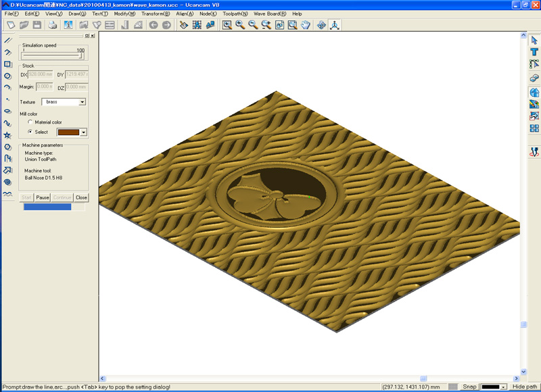Activate the text tool in right toolbar
541x392 pixels.
[x=534, y=53]
